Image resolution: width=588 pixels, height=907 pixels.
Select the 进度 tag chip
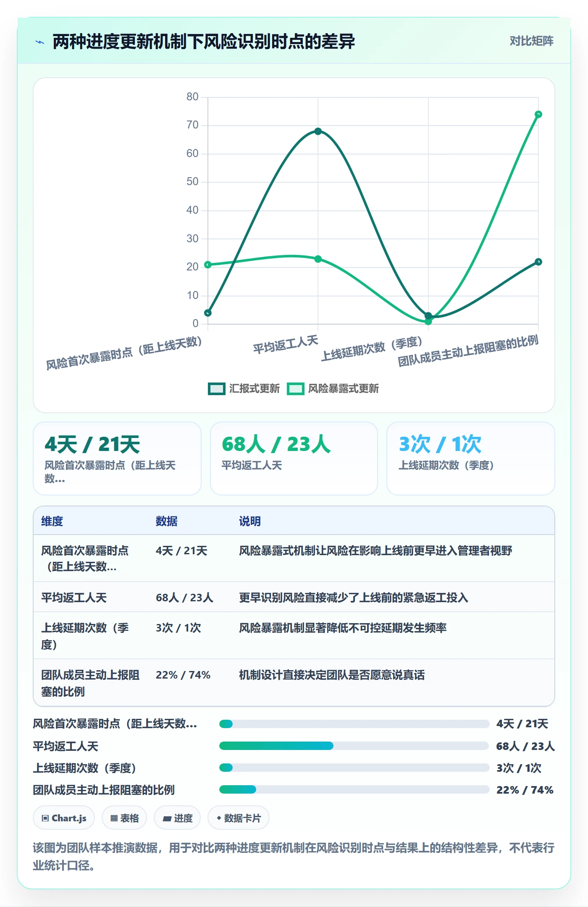177,818
